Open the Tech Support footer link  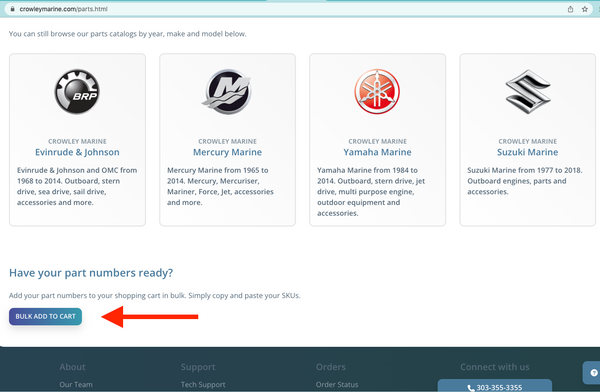point(203,384)
